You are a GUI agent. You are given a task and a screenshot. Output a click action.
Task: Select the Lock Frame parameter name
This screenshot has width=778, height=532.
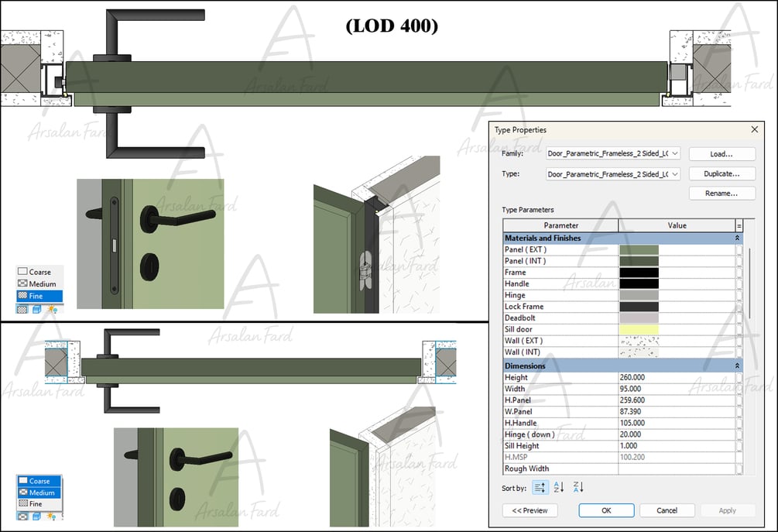point(524,307)
